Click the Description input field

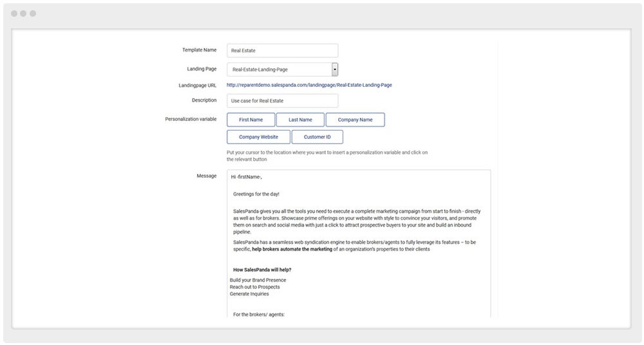(283, 100)
